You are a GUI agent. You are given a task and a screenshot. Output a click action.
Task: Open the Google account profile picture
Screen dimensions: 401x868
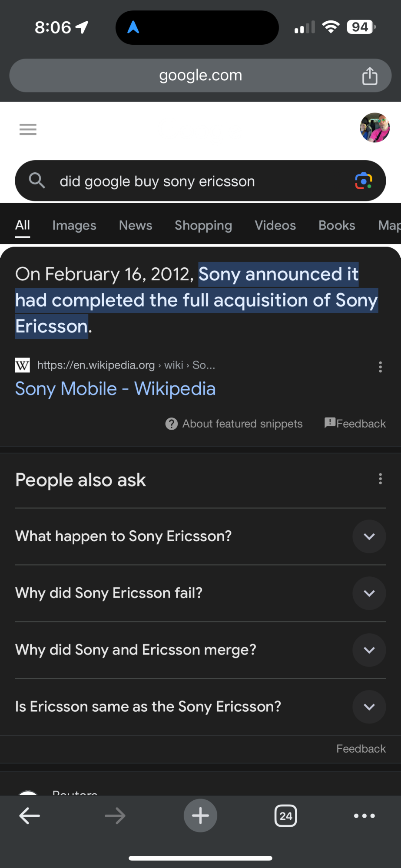click(374, 128)
